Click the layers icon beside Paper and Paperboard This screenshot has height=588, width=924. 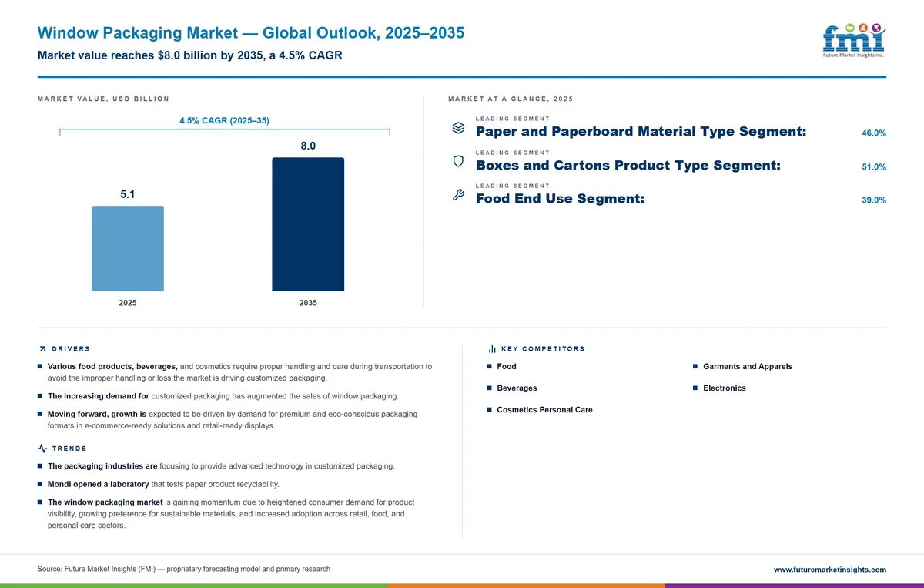tap(457, 128)
